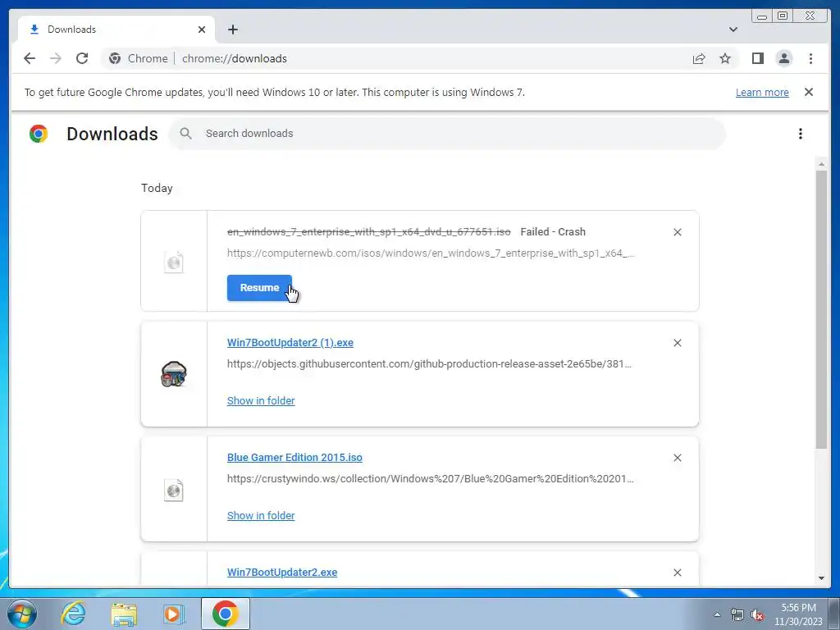Screen dimensions: 840x630
Task: Go back using the browser back arrow
Action: click(x=30, y=58)
